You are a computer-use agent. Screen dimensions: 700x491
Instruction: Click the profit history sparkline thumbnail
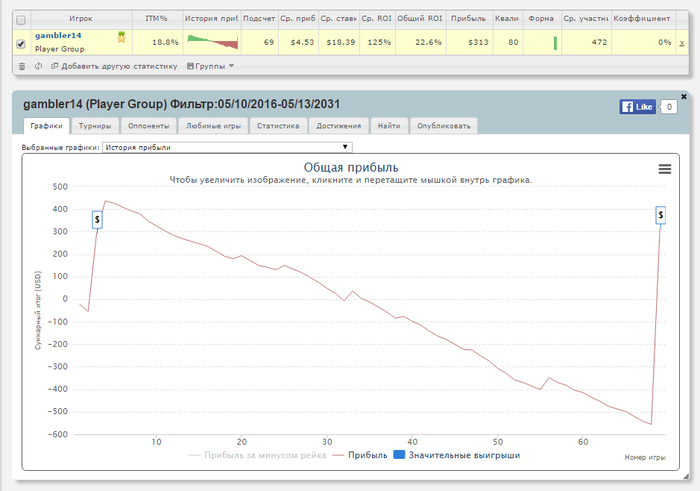pos(212,42)
